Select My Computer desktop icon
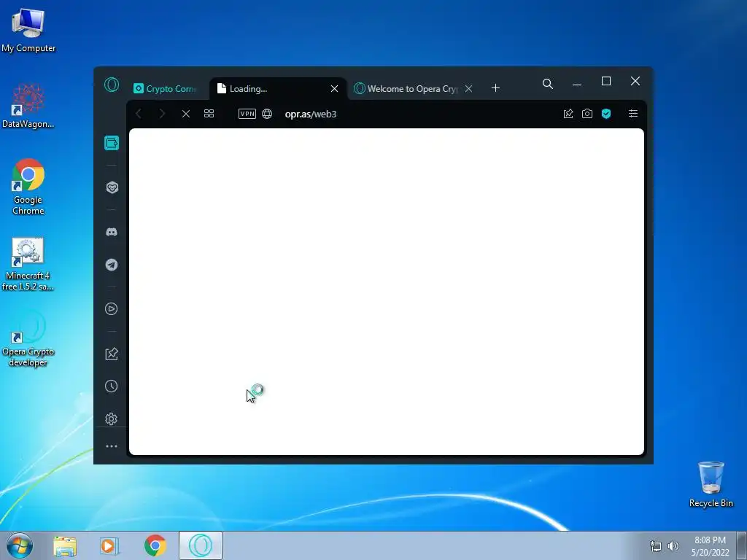Image resolution: width=747 pixels, height=560 pixels. [28, 31]
